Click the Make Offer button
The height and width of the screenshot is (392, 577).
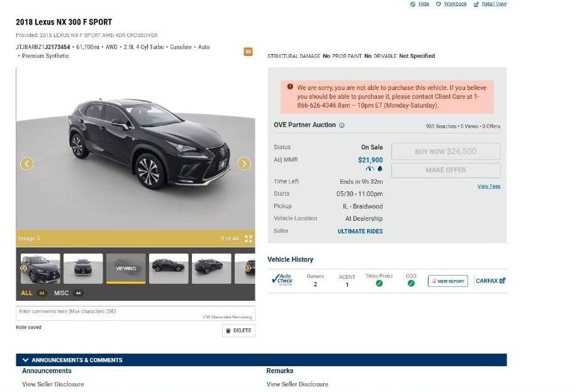445,170
